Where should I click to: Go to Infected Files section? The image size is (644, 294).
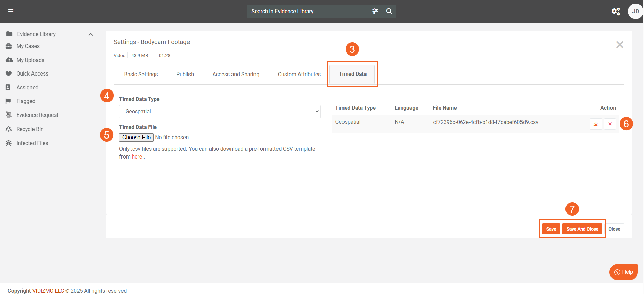(32, 143)
